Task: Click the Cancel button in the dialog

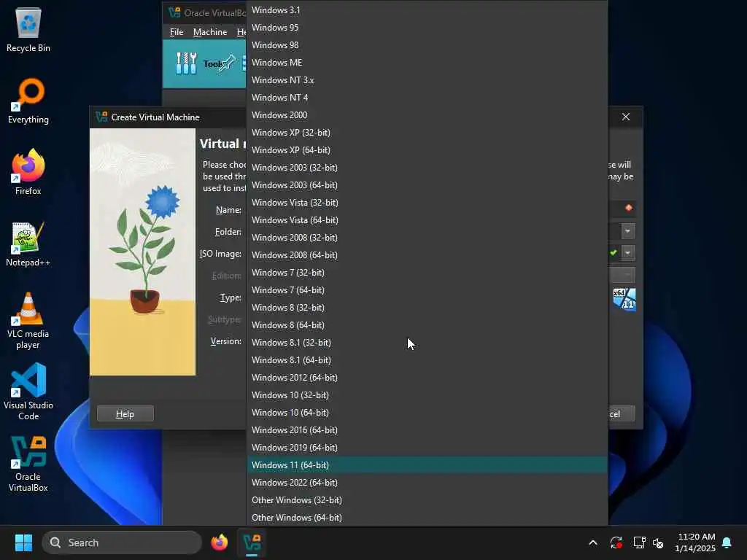Action: (622, 414)
